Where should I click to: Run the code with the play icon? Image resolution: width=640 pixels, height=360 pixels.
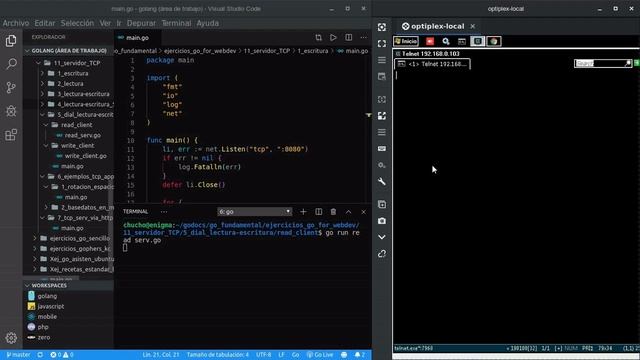333,38
